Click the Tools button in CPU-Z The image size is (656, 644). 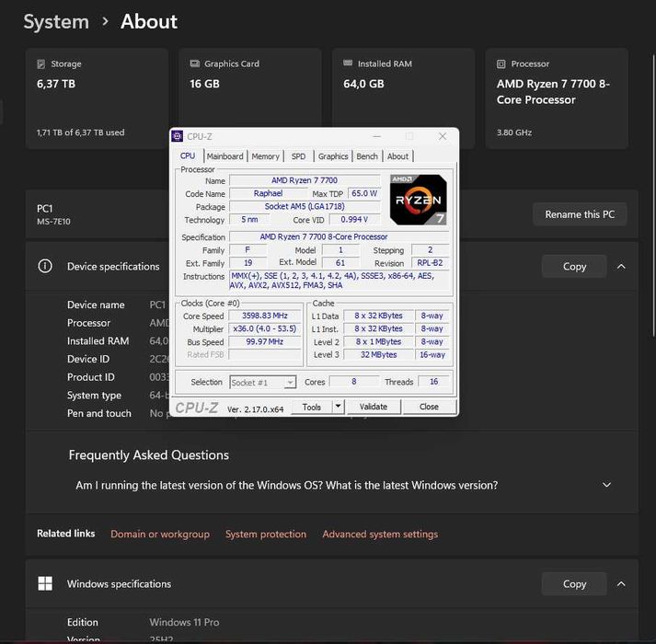tap(312, 407)
